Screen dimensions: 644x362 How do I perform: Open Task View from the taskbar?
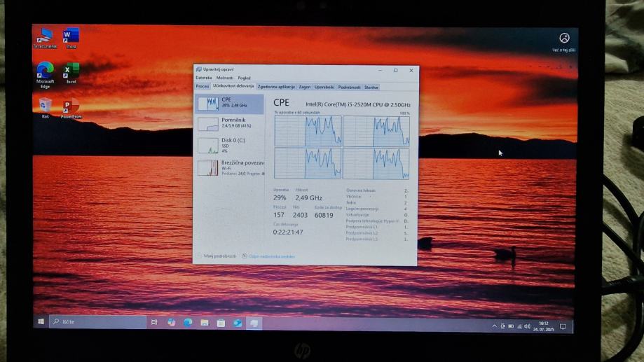pyautogui.click(x=154, y=322)
